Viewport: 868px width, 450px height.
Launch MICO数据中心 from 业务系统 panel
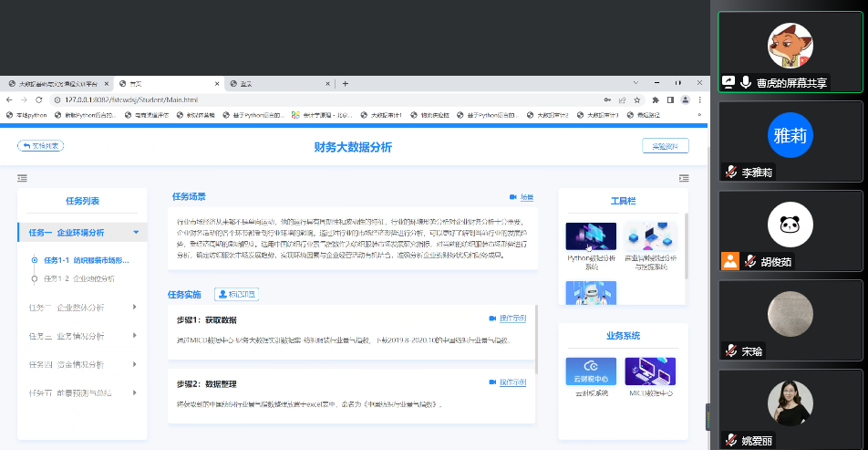tap(650, 371)
